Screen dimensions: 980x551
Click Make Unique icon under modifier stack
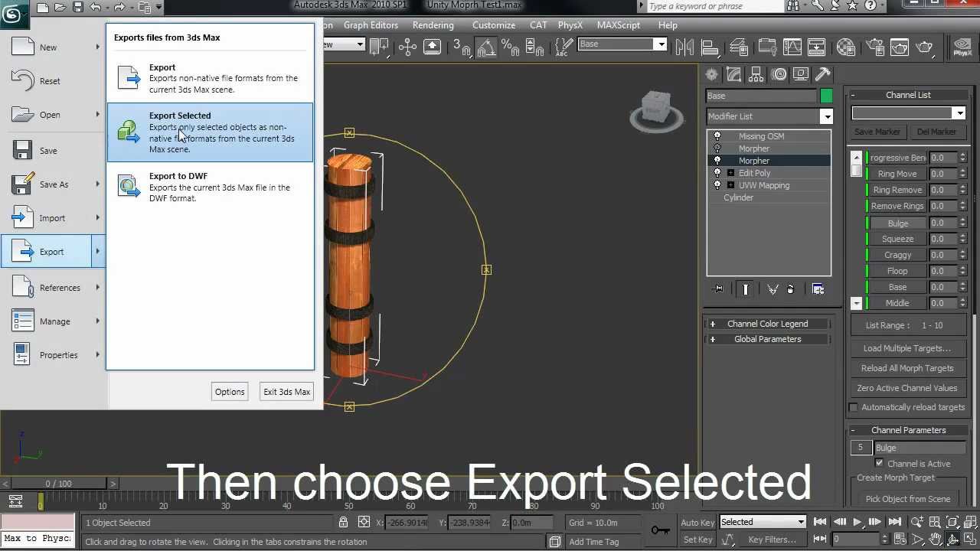[773, 289]
